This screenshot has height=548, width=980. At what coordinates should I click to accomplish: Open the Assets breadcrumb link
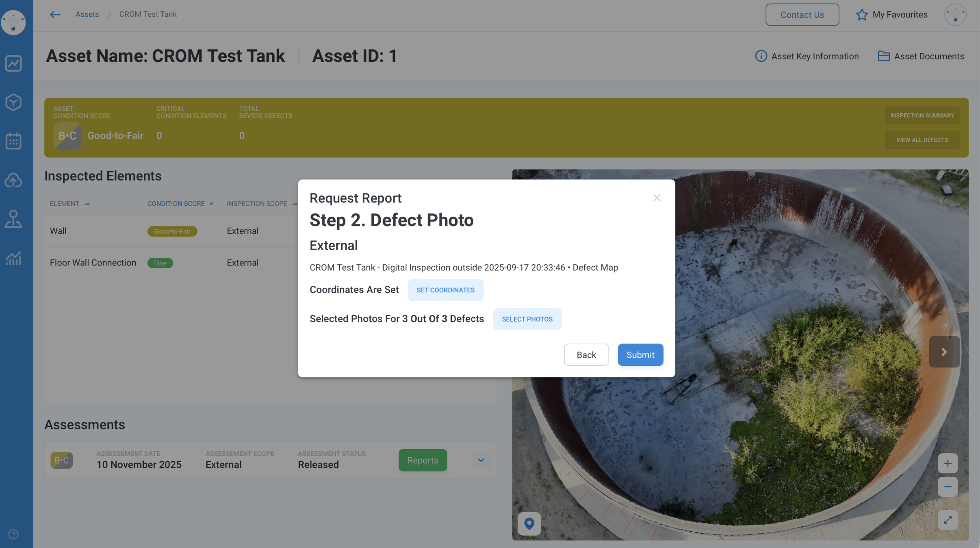pyautogui.click(x=87, y=15)
